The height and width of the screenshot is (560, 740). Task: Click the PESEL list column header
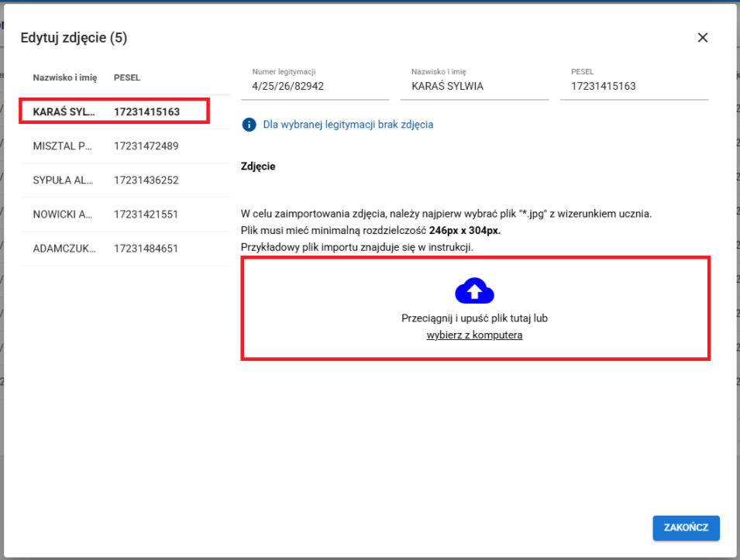click(127, 78)
